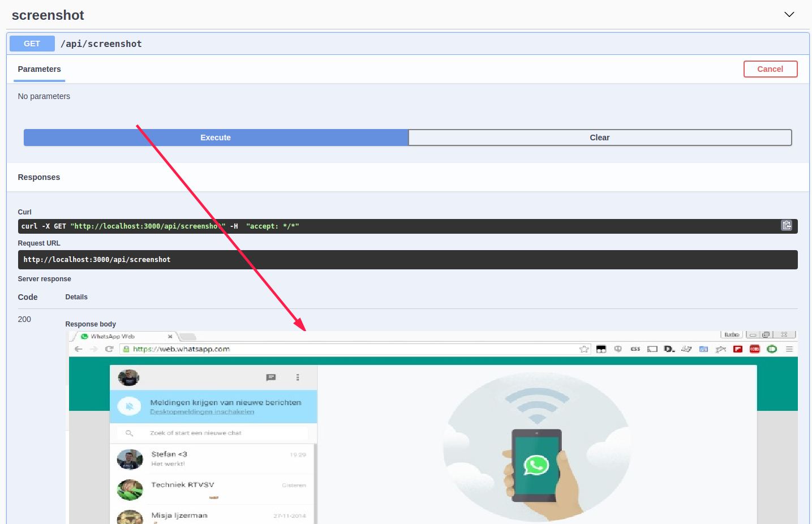Click the gray speech bubble extension icon
Screen dimensions: 812x524
click(x=618, y=349)
